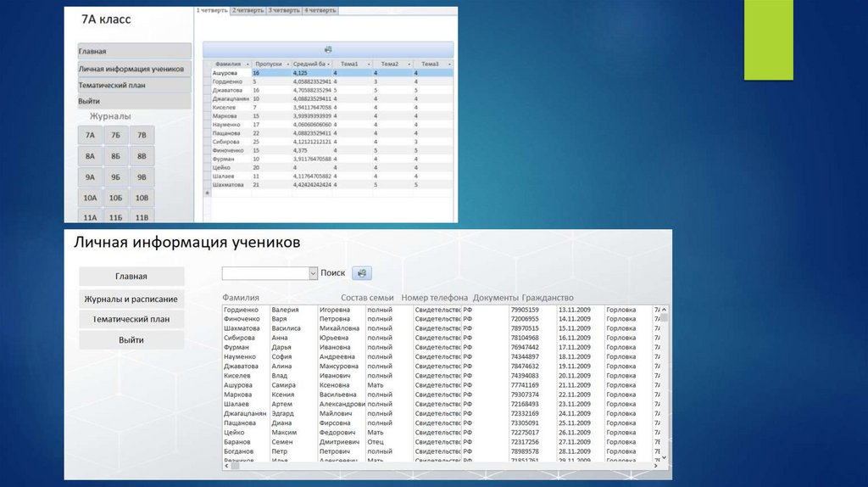Switch to the 2 четверть tab

248,10
